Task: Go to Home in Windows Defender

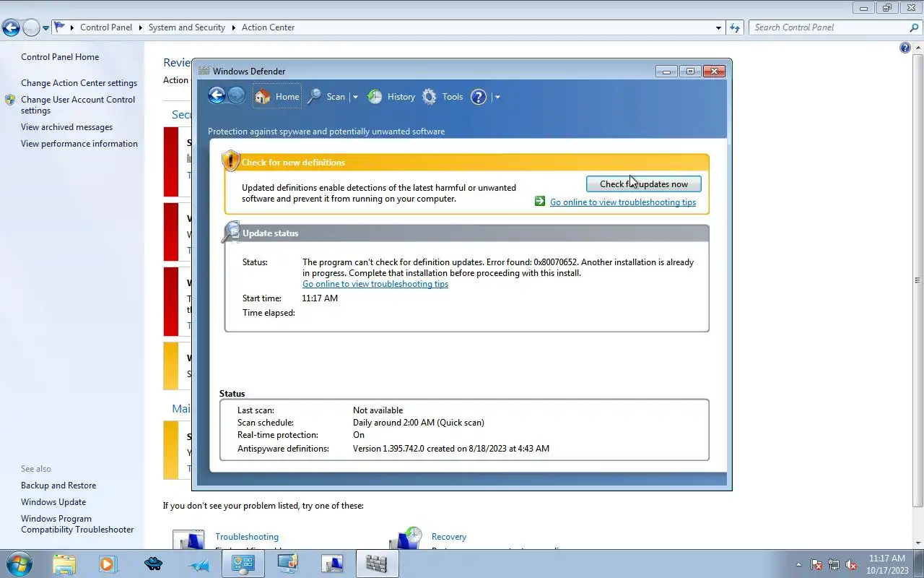Action: 277,96
